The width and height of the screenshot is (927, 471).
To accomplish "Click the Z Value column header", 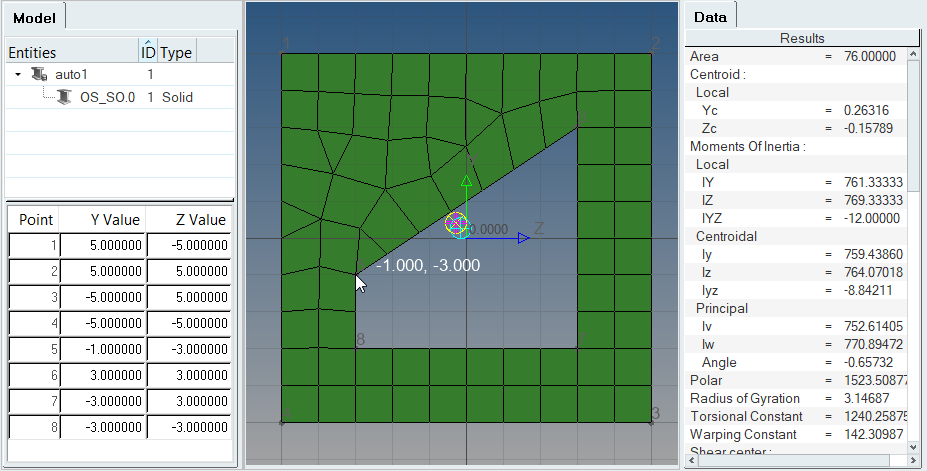I will coord(189,220).
